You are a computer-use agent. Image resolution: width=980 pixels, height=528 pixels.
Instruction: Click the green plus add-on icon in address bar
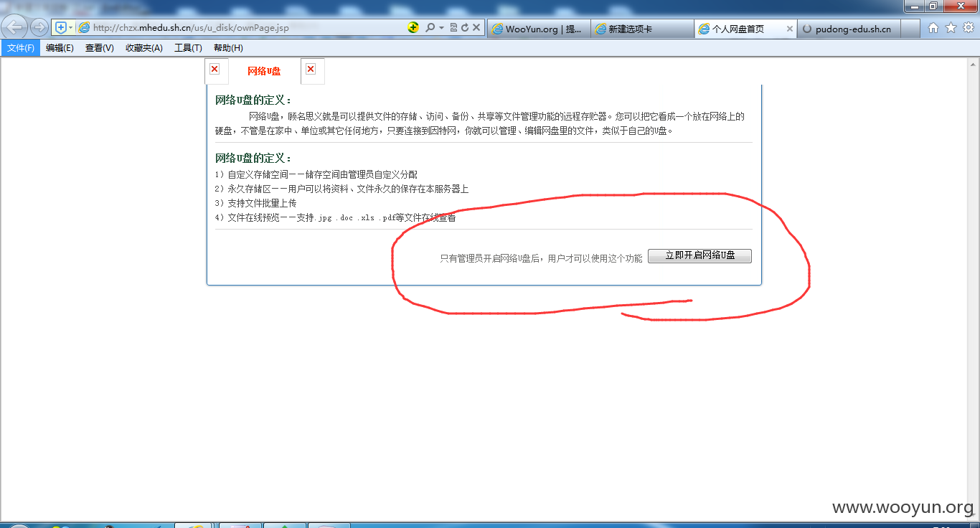pyautogui.click(x=413, y=28)
